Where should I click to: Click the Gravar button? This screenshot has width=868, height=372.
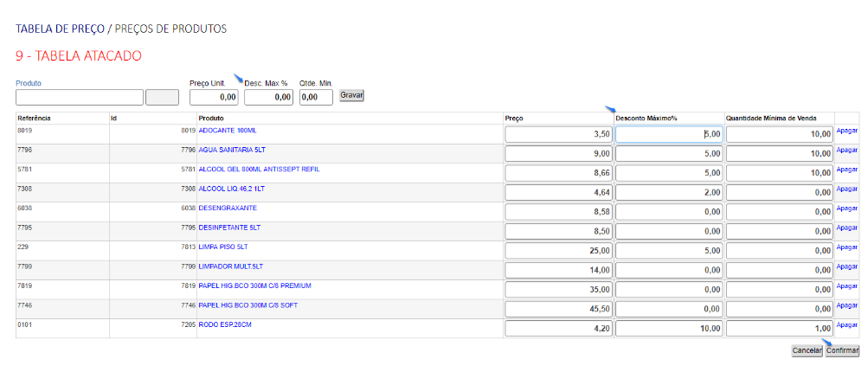(x=351, y=95)
